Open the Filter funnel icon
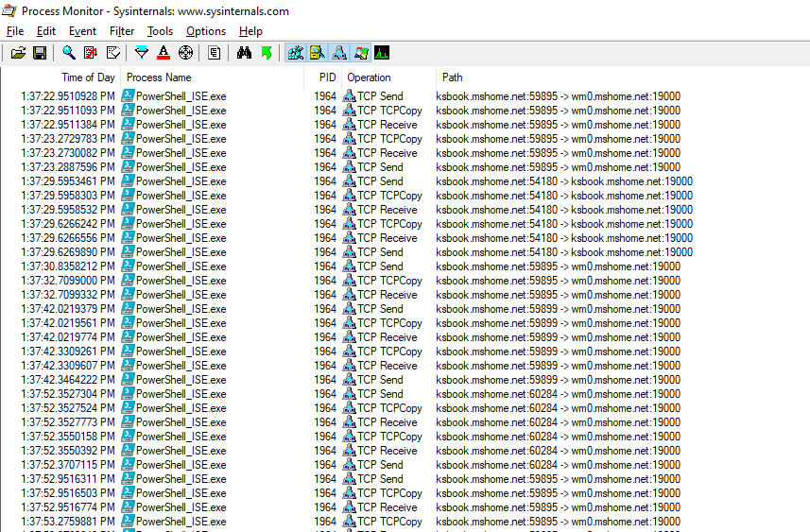This screenshot has height=532, width=810. [x=142, y=53]
